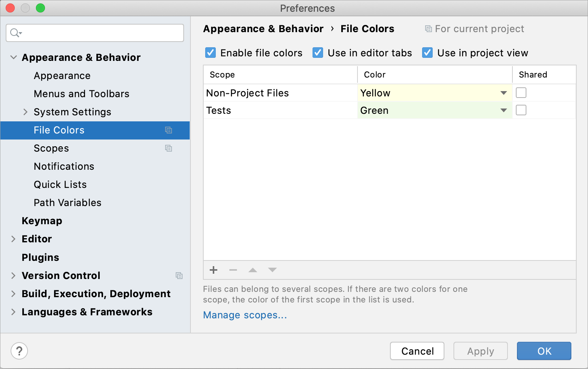
Task: Click the search magnifier icon
Action: 15,33
